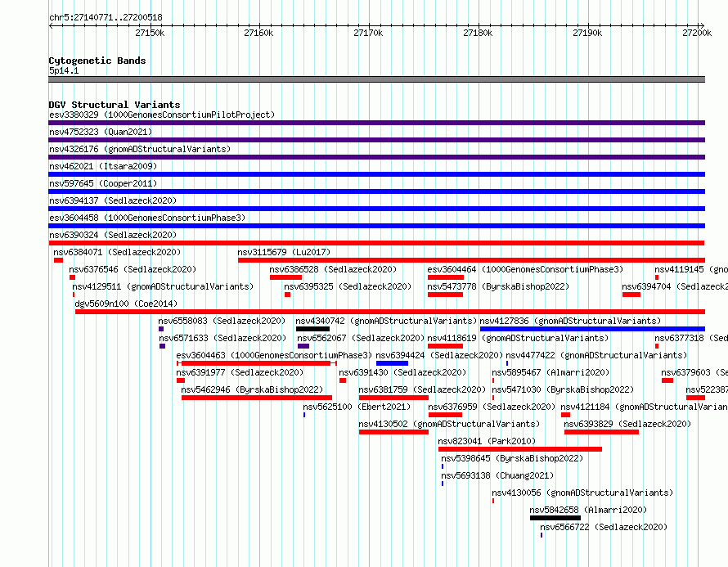Open the first nsv6394137 (Sedlazeck2020) label
Screen dimensions: 728x567
[113, 200]
